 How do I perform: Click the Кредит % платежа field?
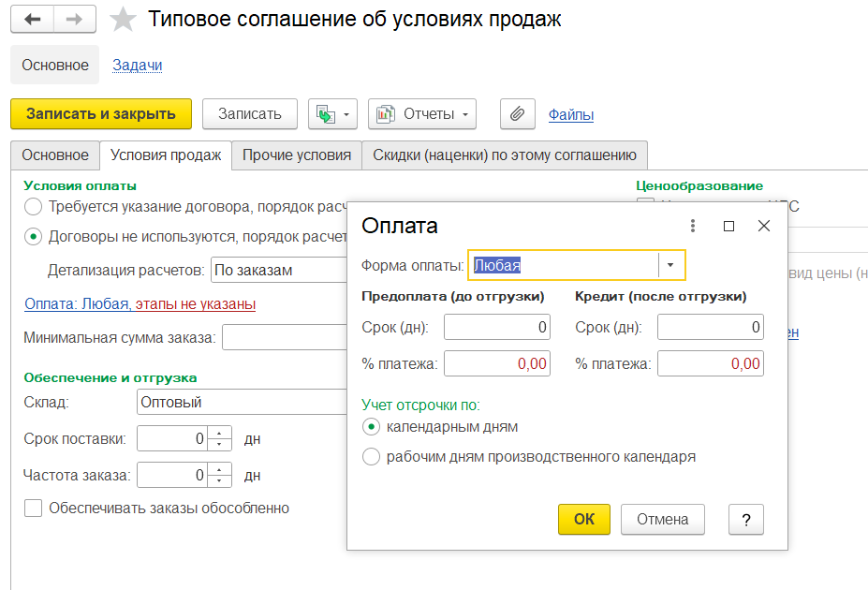tap(711, 363)
